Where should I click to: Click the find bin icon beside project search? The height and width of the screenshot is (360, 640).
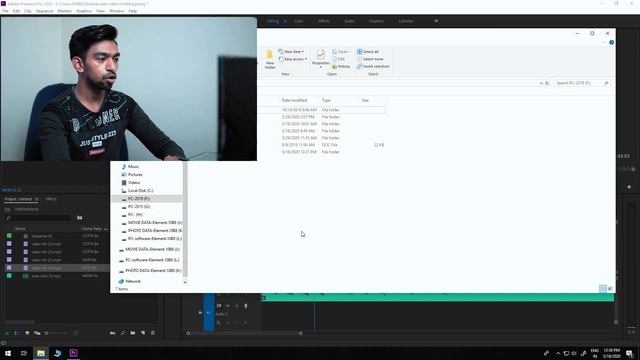click(80, 218)
